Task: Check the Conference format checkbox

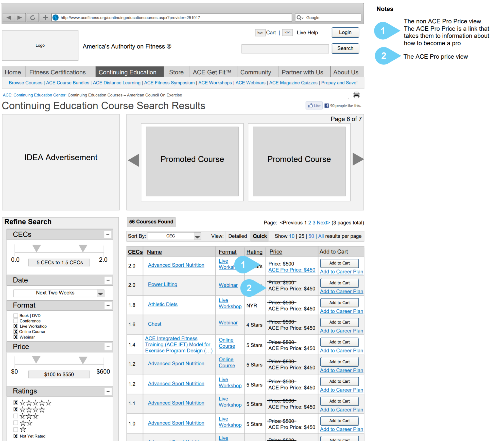Action: point(16,321)
